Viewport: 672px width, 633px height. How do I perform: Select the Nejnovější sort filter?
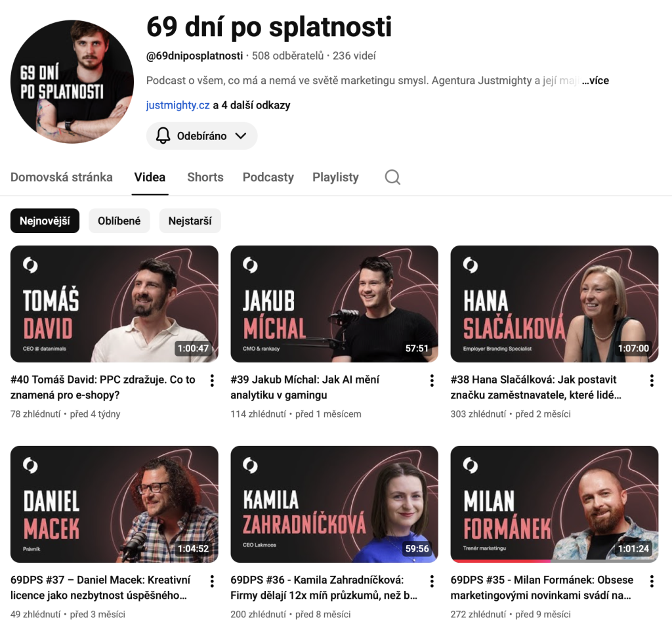point(45,221)
